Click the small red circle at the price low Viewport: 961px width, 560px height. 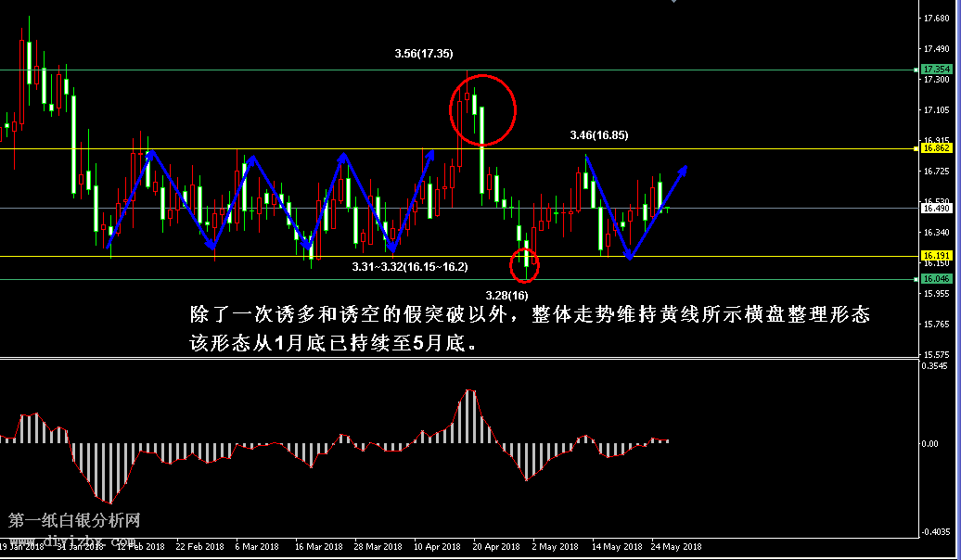pos(525,266)
